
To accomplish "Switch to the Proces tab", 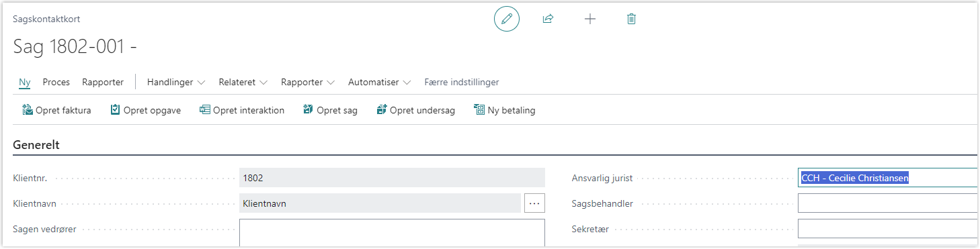I will point(56,83).
